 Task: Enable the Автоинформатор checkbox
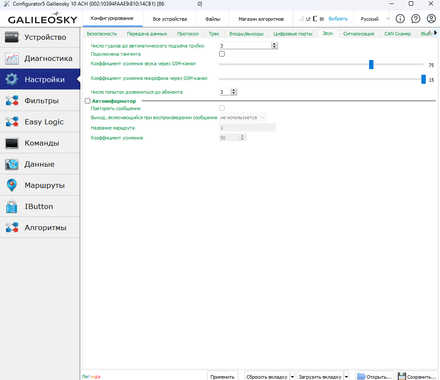click(87, 101)
